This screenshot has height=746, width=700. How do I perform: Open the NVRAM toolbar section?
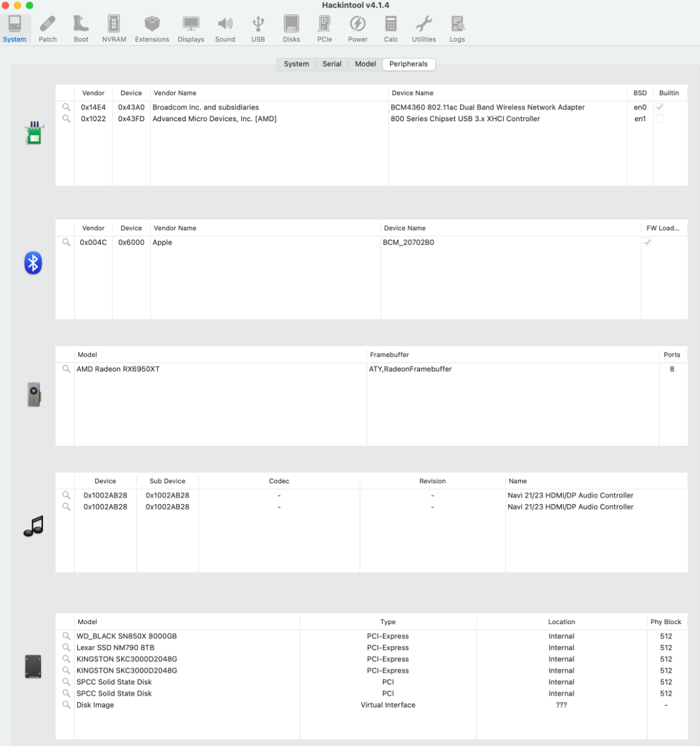[114, 29]
